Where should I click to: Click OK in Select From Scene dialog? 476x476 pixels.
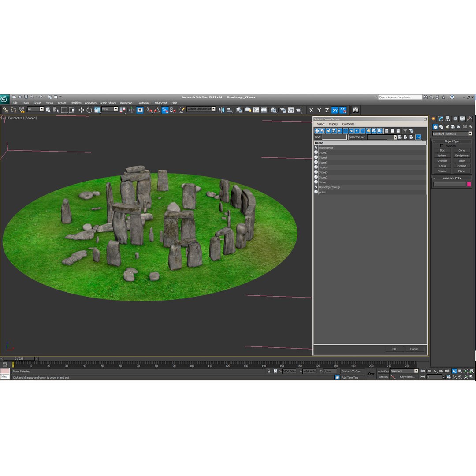394,349
